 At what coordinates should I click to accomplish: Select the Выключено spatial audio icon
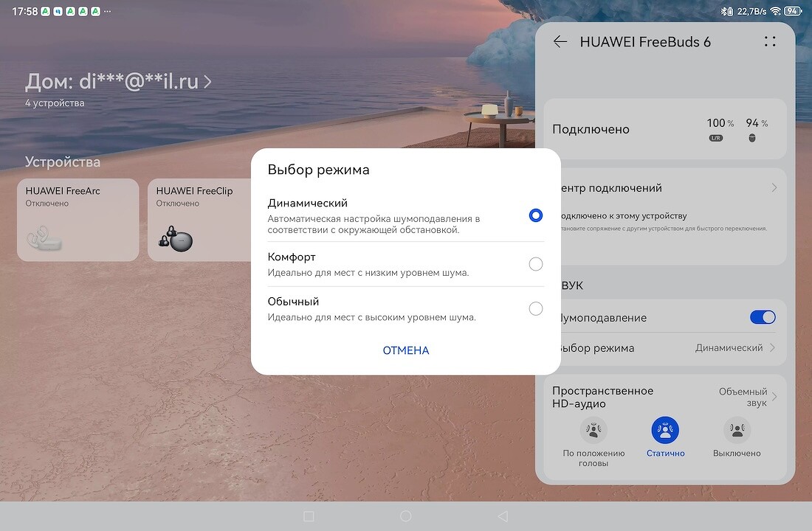click(x=736, y=429)
